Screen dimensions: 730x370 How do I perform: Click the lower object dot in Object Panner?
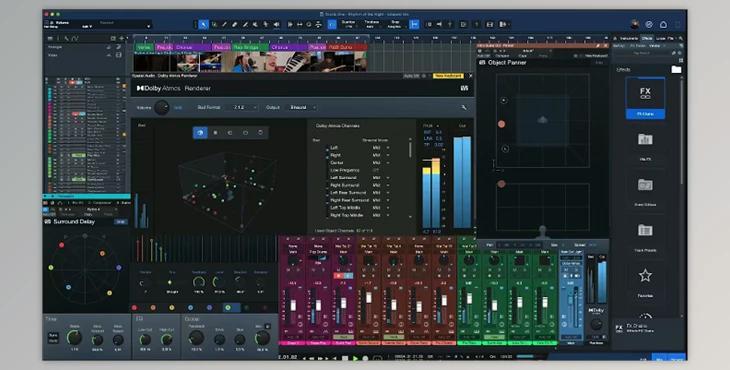501,184
